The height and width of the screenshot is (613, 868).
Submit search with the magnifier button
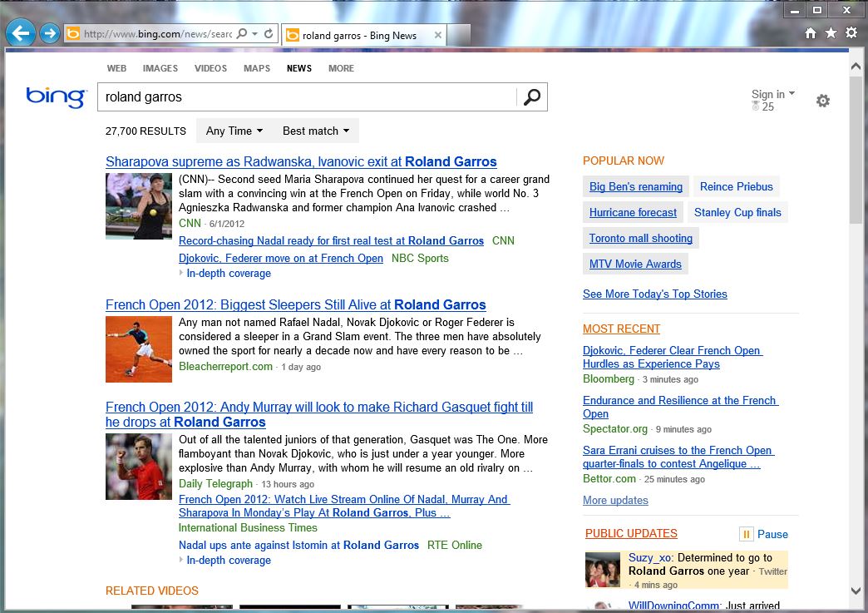tap(532, 97)
